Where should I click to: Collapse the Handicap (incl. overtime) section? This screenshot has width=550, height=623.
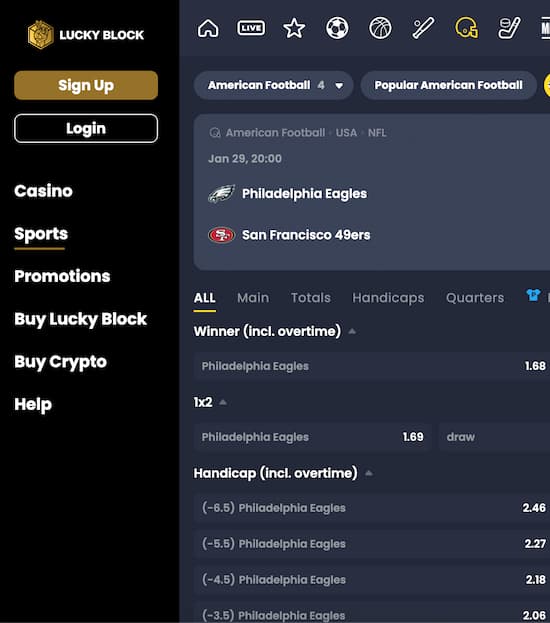[x=369, y=473]
